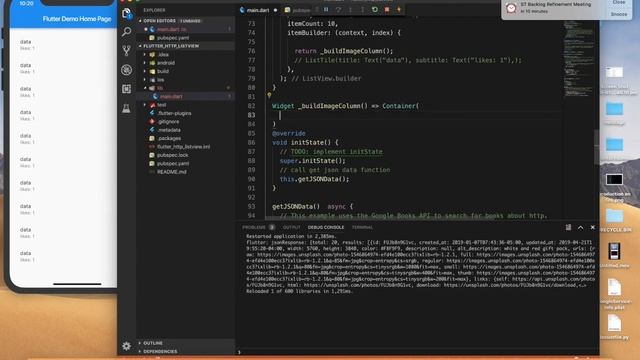This screenshot has width=640, height=360.
Task: Click the editor minimap
Action: (x=579, y=59)
